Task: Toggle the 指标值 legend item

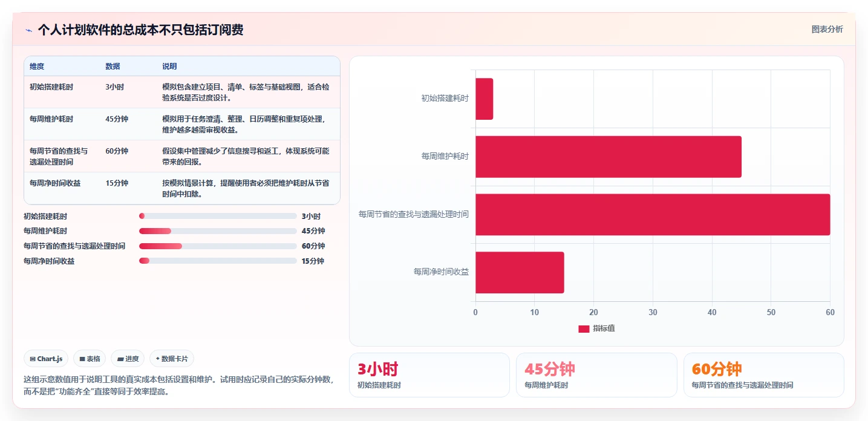Action: tap(597, 328)
